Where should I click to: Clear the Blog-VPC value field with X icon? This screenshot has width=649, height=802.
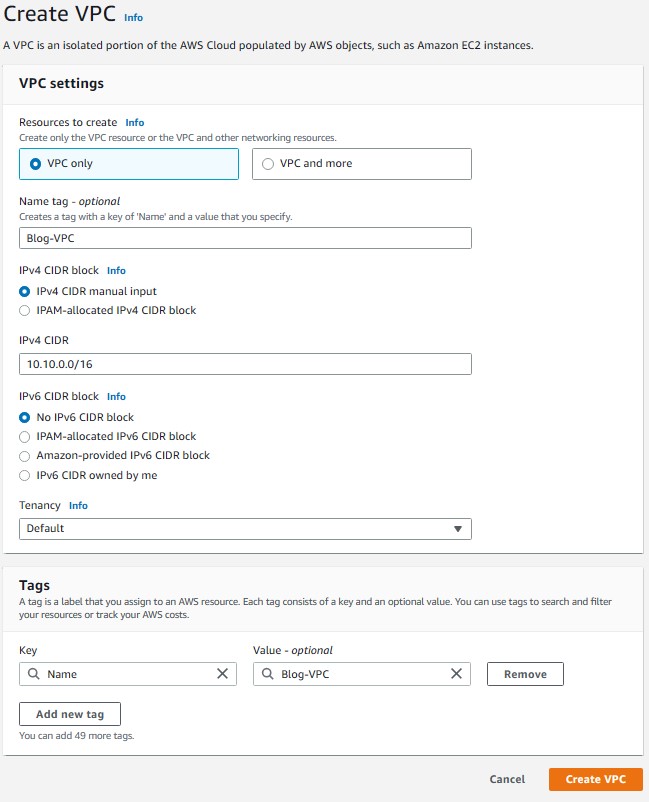[x=456, y=674]
